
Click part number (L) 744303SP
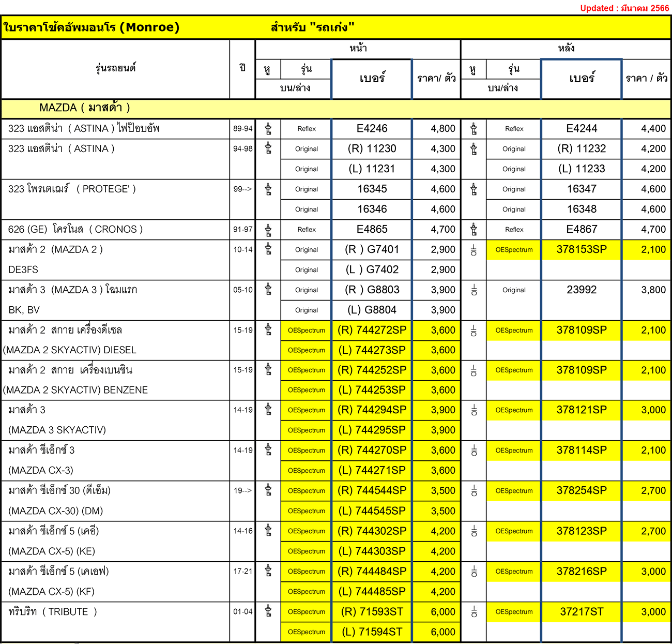pyautogui.click(x=372, y=551)
